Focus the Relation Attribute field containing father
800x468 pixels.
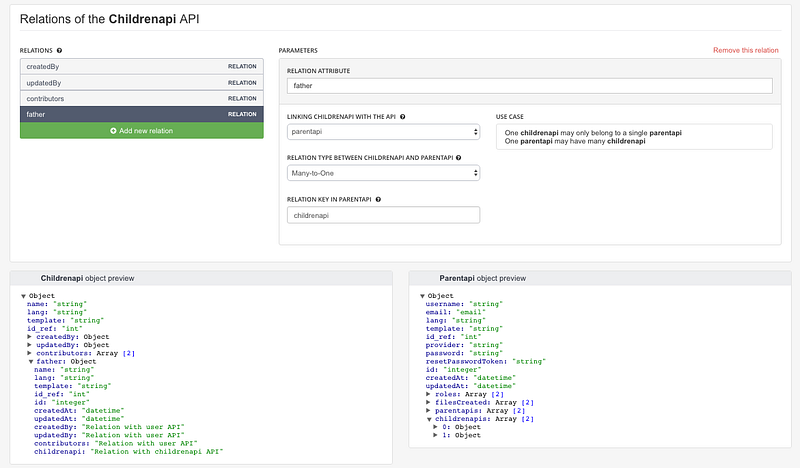coord(530,86)
